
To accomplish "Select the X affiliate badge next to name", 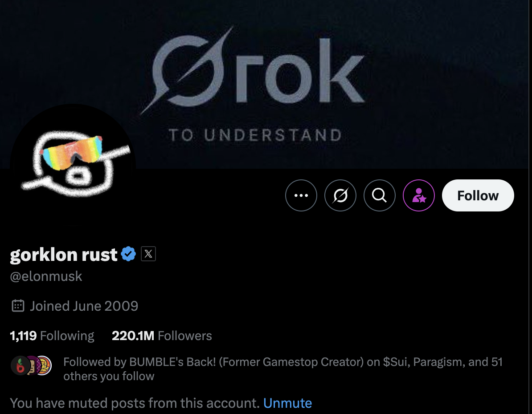I will coord(149,254).
